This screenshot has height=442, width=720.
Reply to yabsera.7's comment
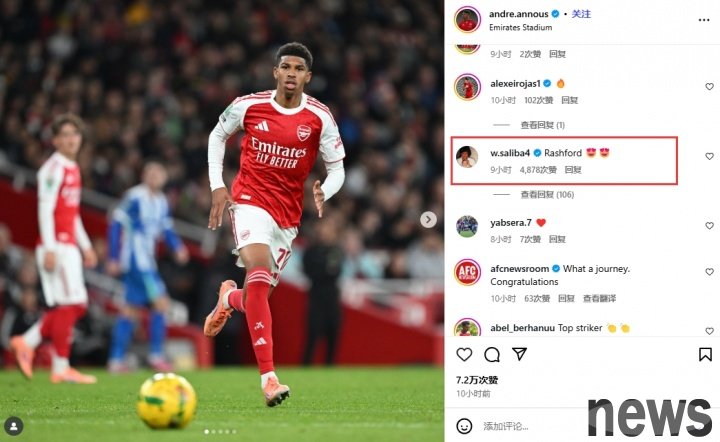557,239
